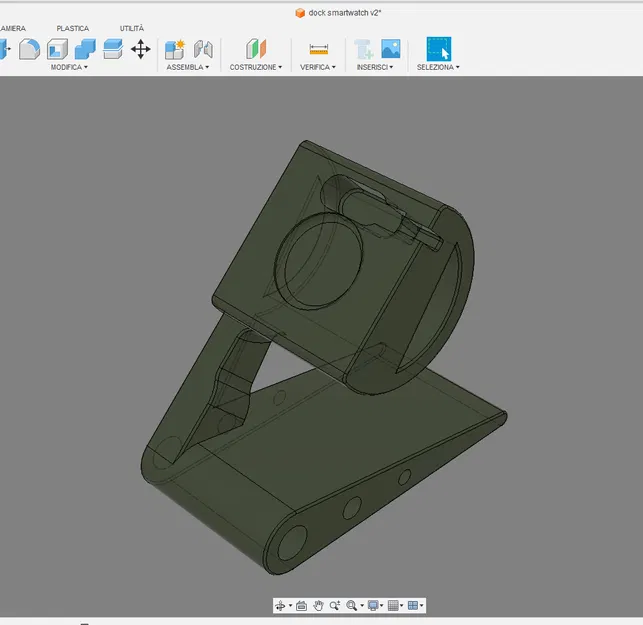Click the Shell tool icon
643x625 pixels.
pyautogui.click(x=58, y=48)
